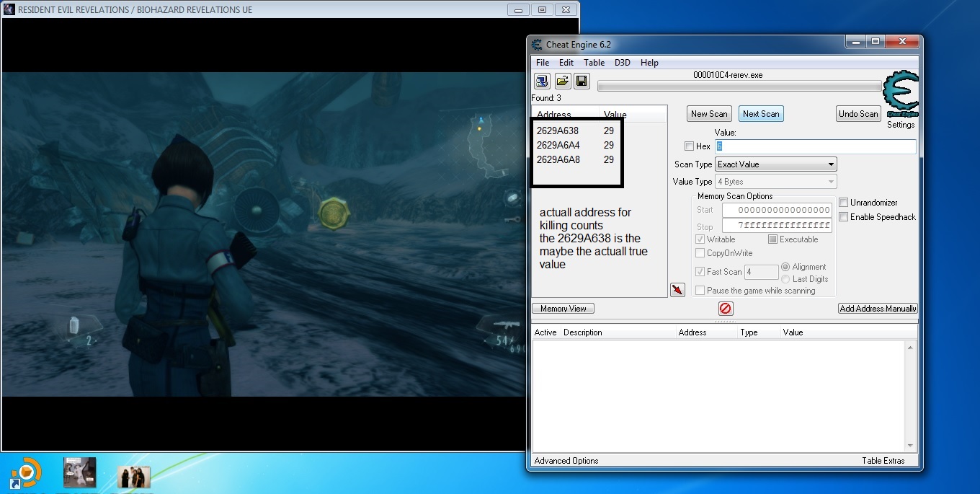Open the D3D menu
Image resolution: width=980 pixels, height=494 pixels.
[x=622, y=63]
